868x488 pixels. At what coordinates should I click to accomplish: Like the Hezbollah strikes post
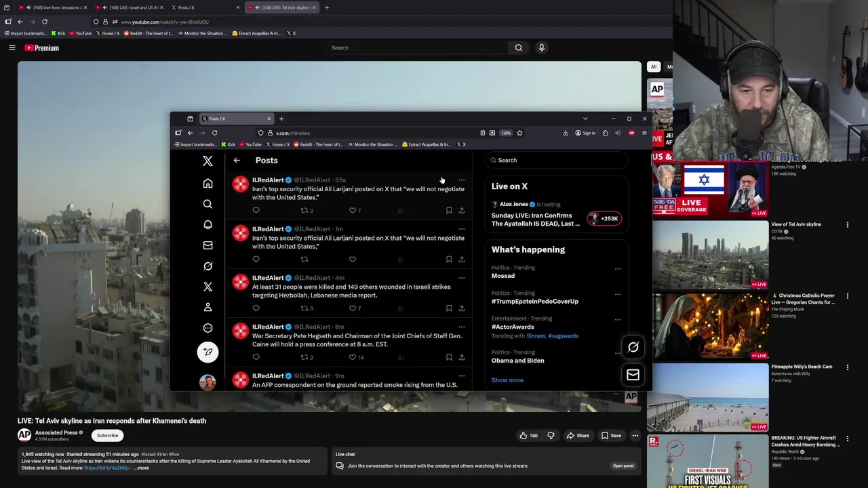353,308
